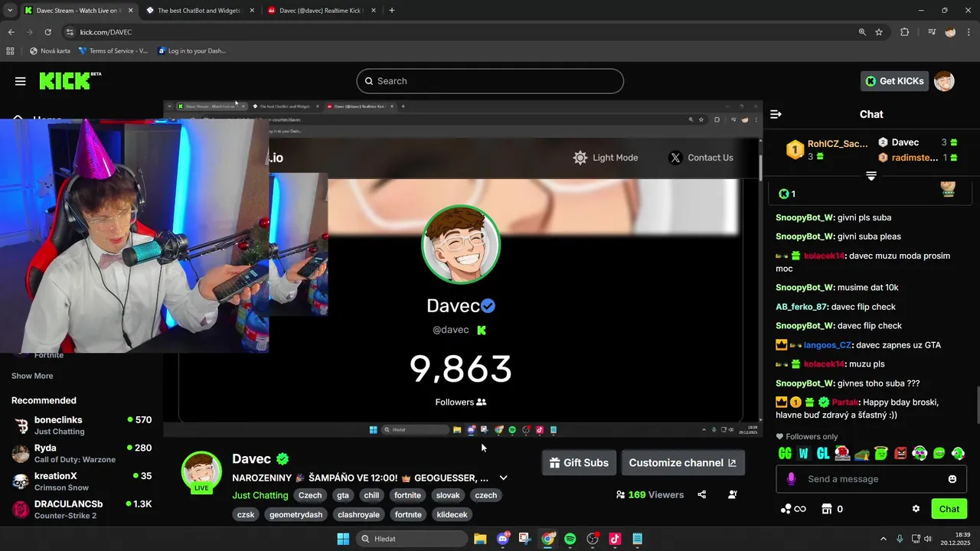
Task: Insert the frog bowing emote
Action: (862, 453)
